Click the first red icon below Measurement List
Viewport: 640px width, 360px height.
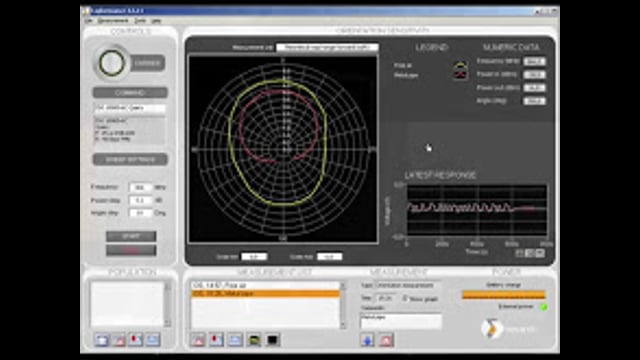coord(198,340)
